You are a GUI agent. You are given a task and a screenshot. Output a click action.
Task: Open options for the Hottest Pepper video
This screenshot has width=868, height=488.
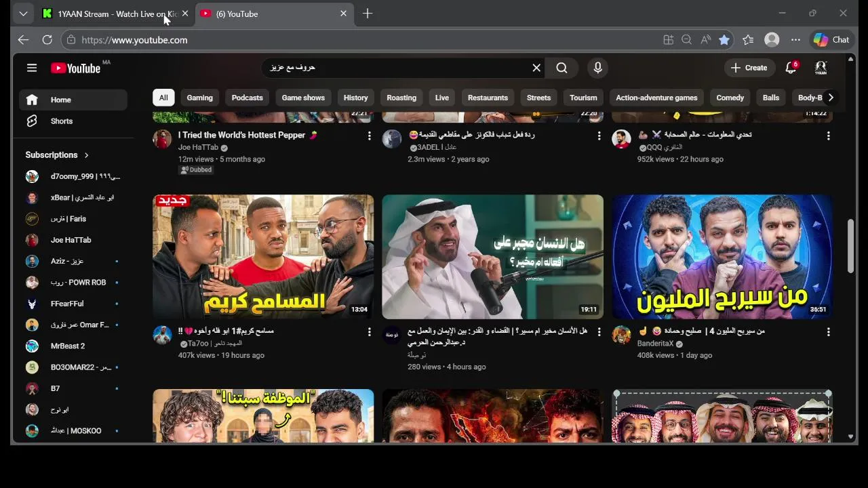[369, 136]
